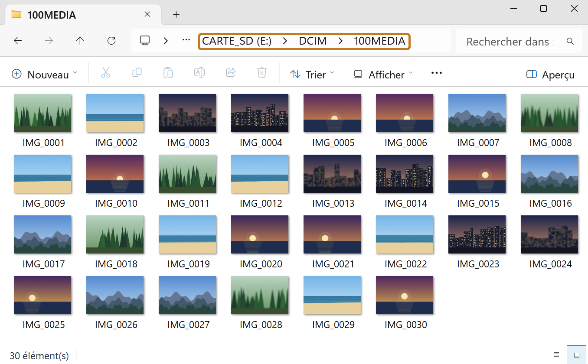Go back with the left arrow
The image size is (588, 364).
17,41
